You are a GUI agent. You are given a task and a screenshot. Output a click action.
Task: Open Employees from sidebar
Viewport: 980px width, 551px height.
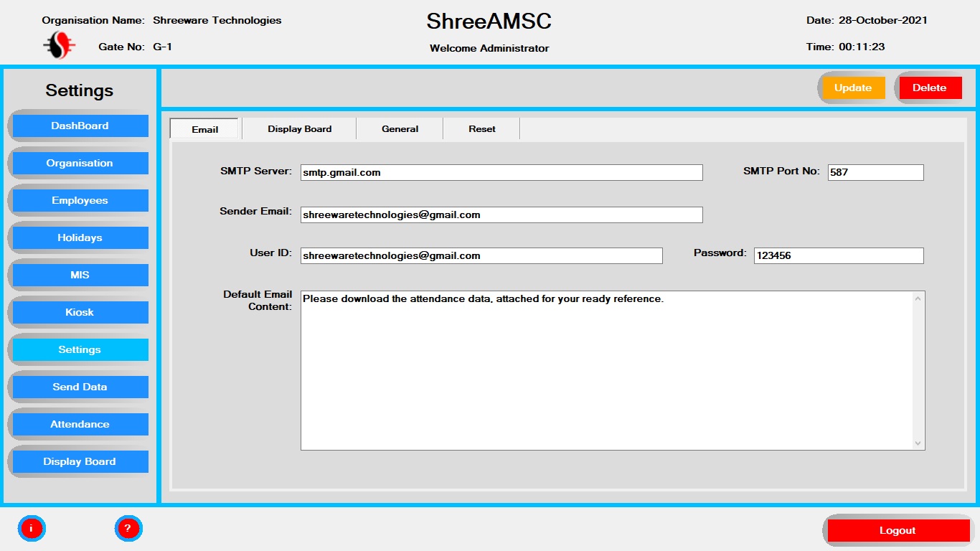80,200
